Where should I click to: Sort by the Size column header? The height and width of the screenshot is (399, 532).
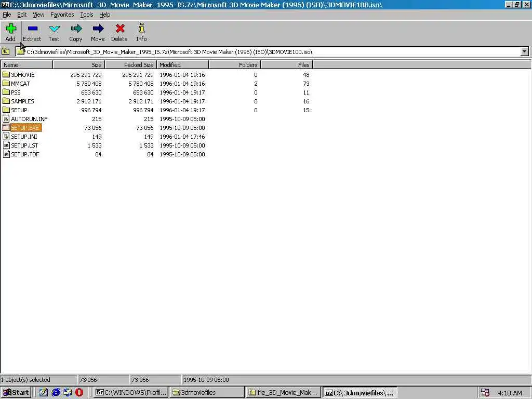pos(79,64)
